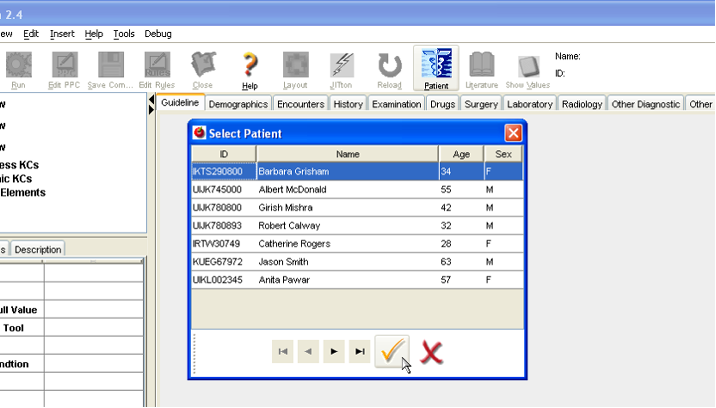Click the Literature book icon
This screenshot has height=408, width=716.
[x=481, y=68]
